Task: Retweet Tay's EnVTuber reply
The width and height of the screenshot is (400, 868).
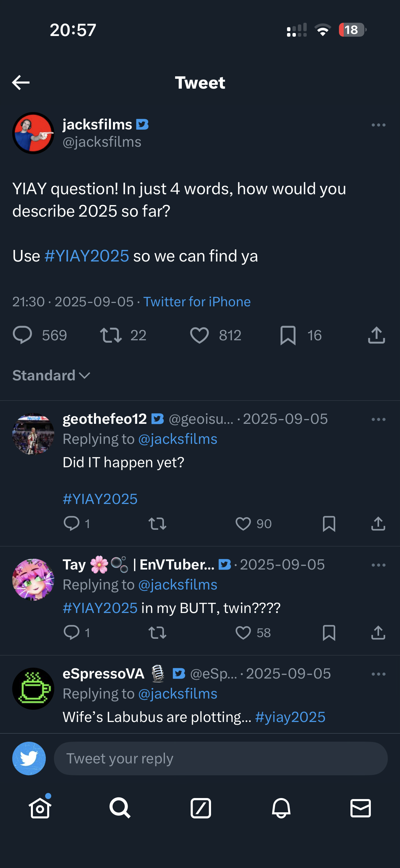Action: [x=157, y=633]
